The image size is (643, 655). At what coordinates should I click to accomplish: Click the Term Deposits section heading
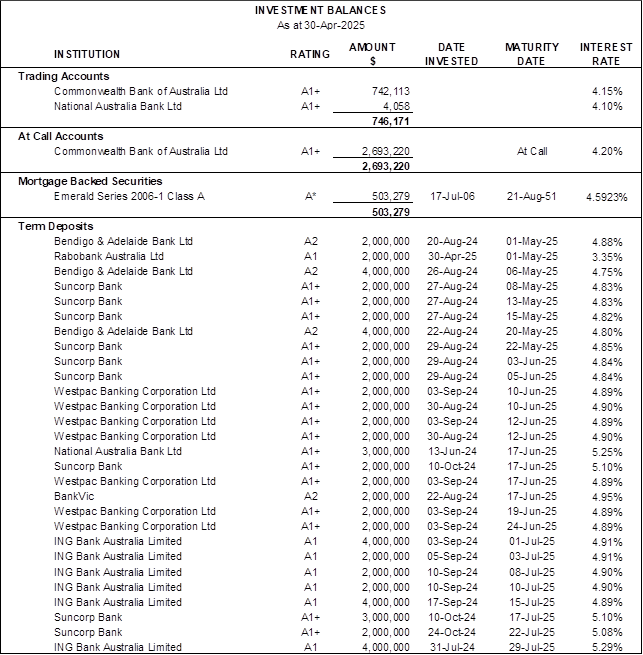(56, 226)
